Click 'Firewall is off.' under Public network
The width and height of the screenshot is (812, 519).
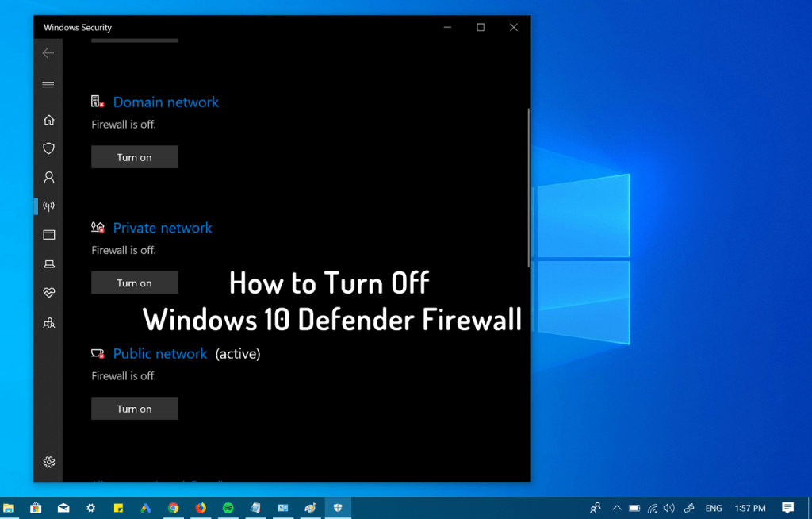[124, 376]
